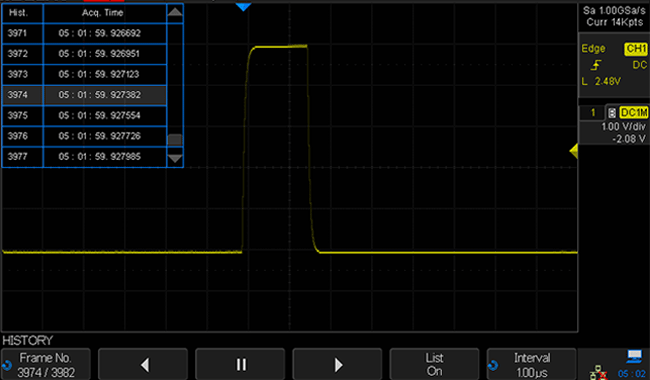
Task: Grab the history list scrollbar thumb
Action: pos(175,140)
